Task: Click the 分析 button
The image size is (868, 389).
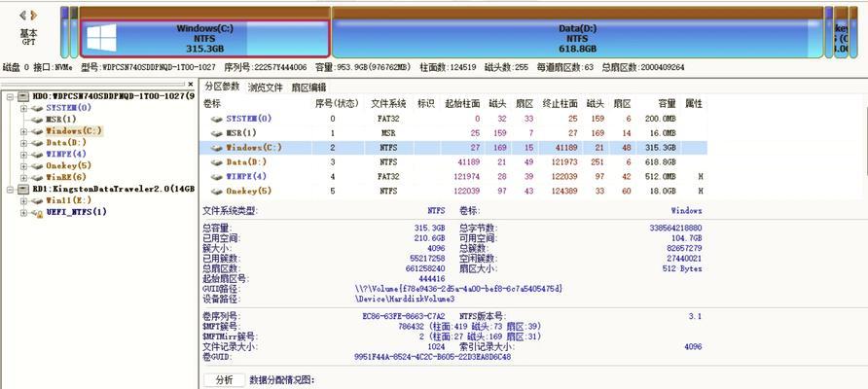Action: click(224, 380)
